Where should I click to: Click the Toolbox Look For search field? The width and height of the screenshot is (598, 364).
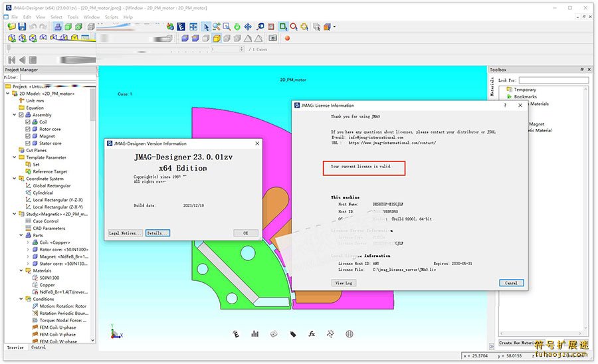click(553, 80)
